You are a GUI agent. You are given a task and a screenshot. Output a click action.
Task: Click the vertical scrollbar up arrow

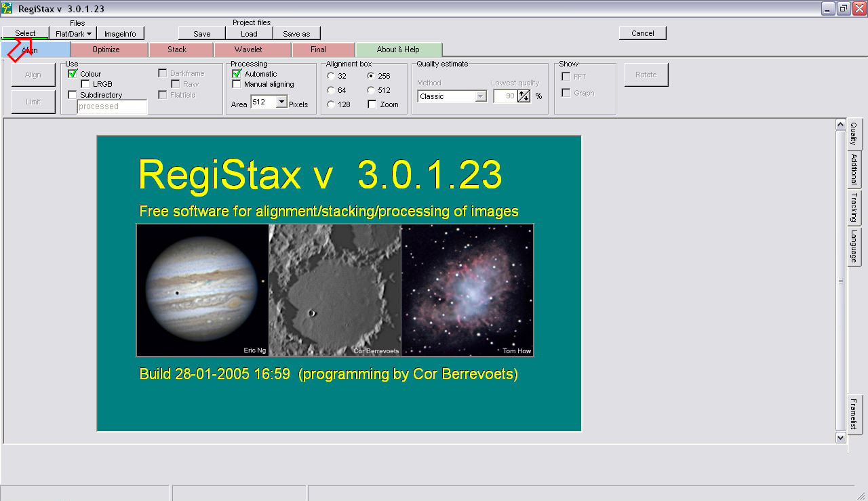[840, 125]
